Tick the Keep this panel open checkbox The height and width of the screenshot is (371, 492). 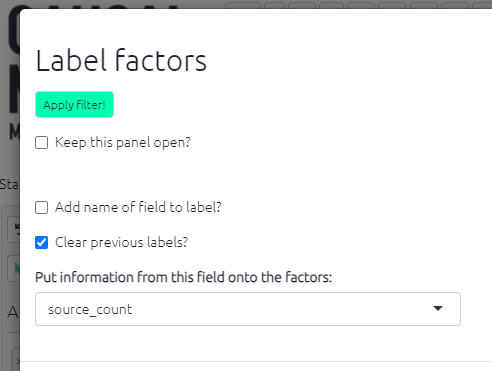(42, 143)
